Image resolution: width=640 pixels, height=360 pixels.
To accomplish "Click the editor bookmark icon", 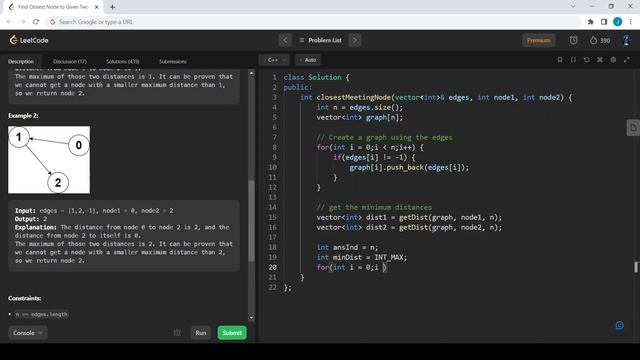I will click(x=560, y=60).
